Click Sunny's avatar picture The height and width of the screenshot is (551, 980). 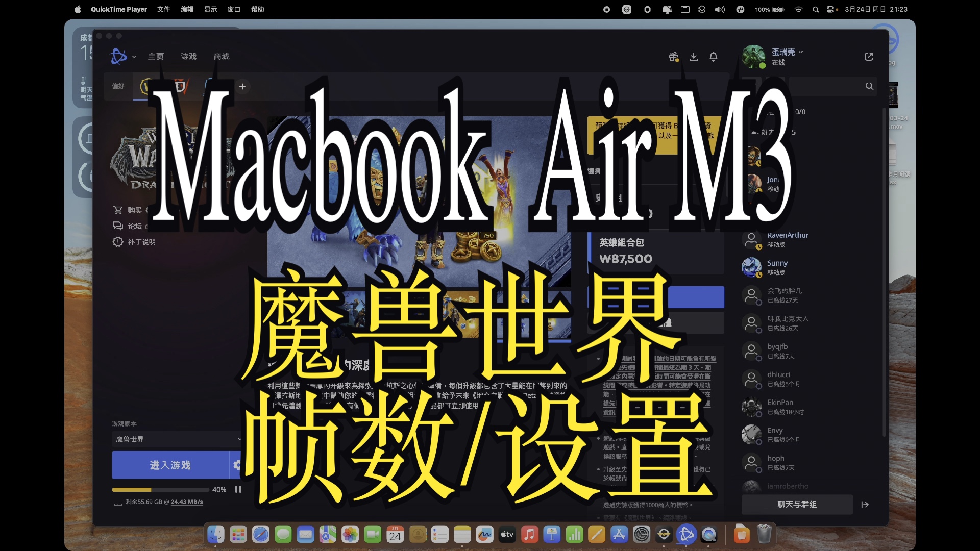pyautogui.click(x=751, y=267)
